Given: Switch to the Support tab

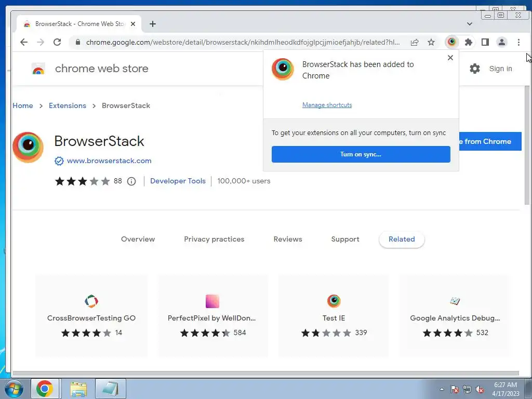Looking at the screenshot, I should 345,239.
